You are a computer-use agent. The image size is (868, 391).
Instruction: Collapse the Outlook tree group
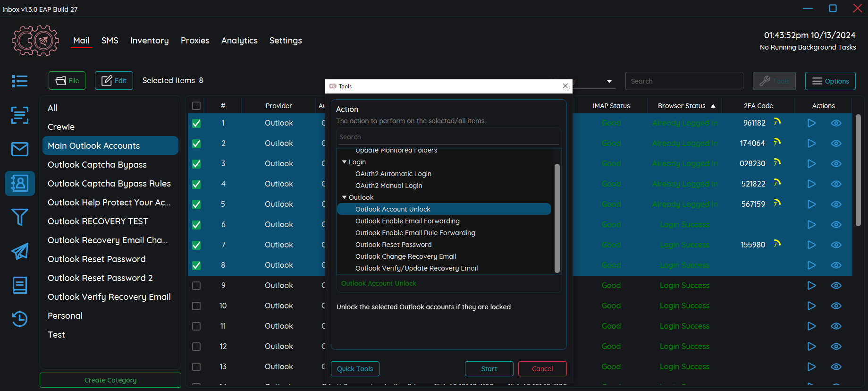pyautogui.click(x=344, y=197)
